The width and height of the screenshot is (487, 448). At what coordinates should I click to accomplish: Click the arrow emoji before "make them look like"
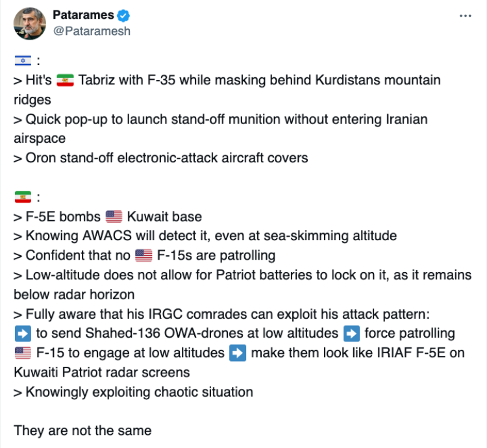(x=238, y=353)
